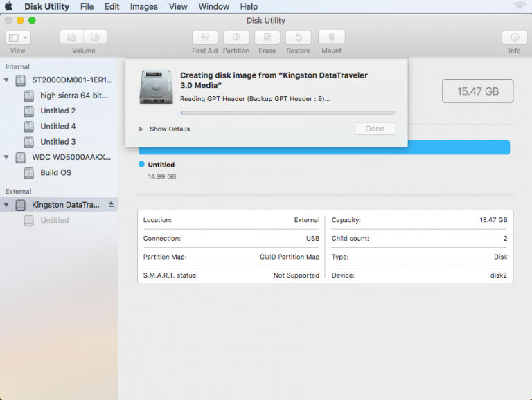
Task: Click the Restore toolbar icon
Action: [x=298, y=37]
